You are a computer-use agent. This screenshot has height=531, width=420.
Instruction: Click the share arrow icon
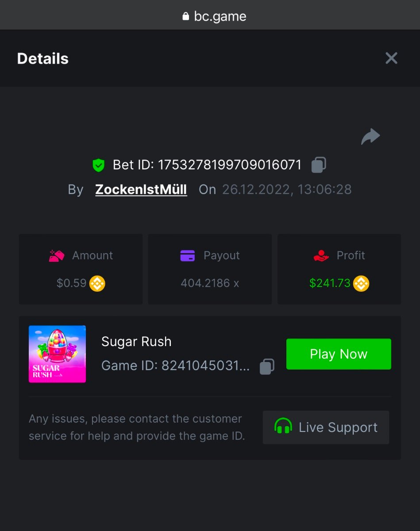coord(370,137)
